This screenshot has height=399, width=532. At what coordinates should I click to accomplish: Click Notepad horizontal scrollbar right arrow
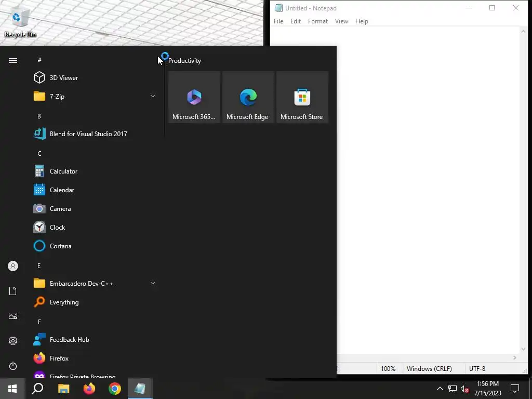pos(515,358)
